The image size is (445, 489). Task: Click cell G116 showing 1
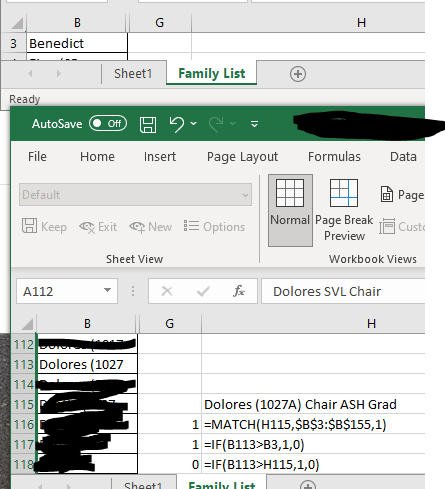169,424
